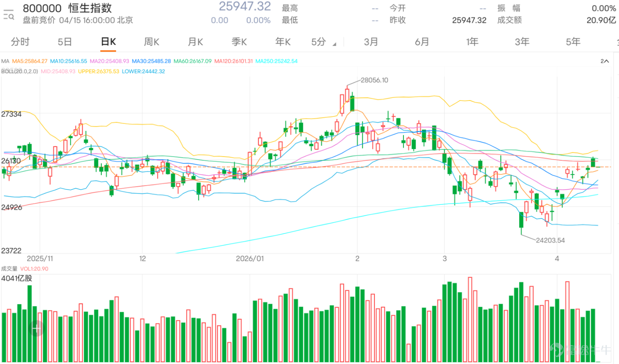Click the 24203.54 low price marker

[550, 240]
